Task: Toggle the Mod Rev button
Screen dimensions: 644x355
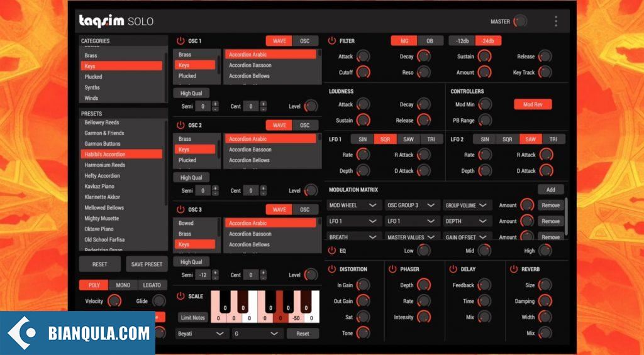Action: coord(533,104)
